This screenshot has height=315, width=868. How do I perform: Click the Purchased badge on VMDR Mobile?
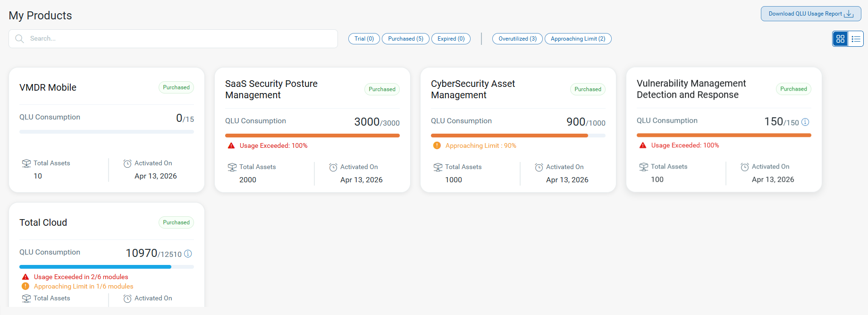[x=176, y=87]
